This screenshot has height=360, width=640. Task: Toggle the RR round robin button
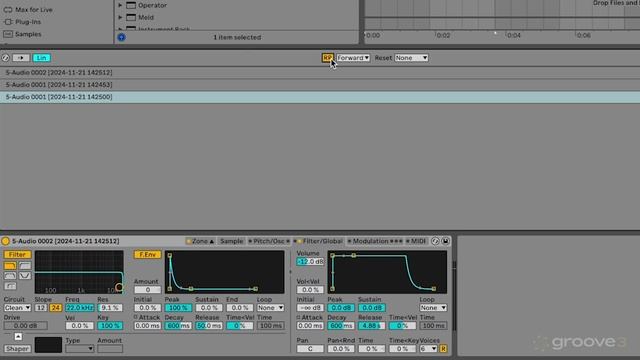(x=327, y=58)
